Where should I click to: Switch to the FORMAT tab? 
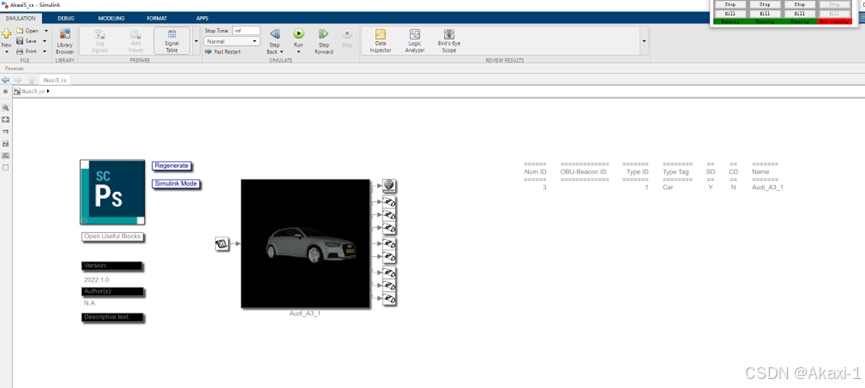pyautogui.click(x=157, y=18)
